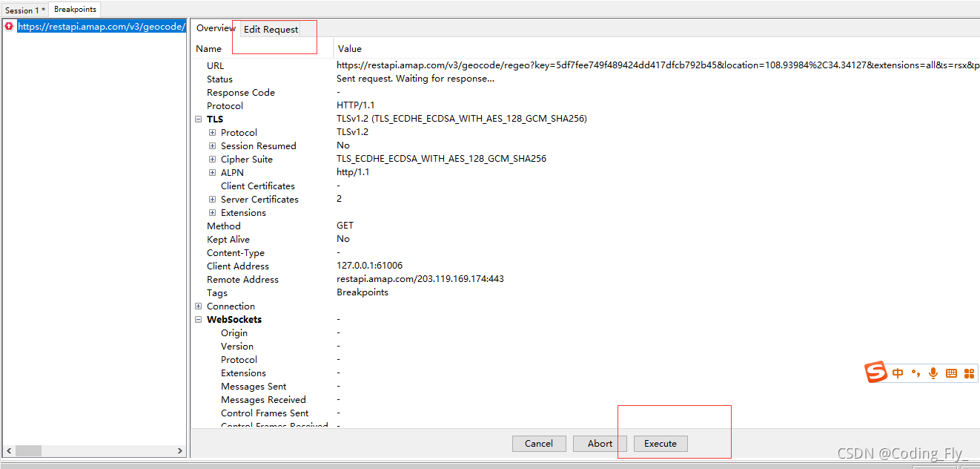Select the Response Code row
This screenshot has height=469, width=980.
[x=586, y=93]
